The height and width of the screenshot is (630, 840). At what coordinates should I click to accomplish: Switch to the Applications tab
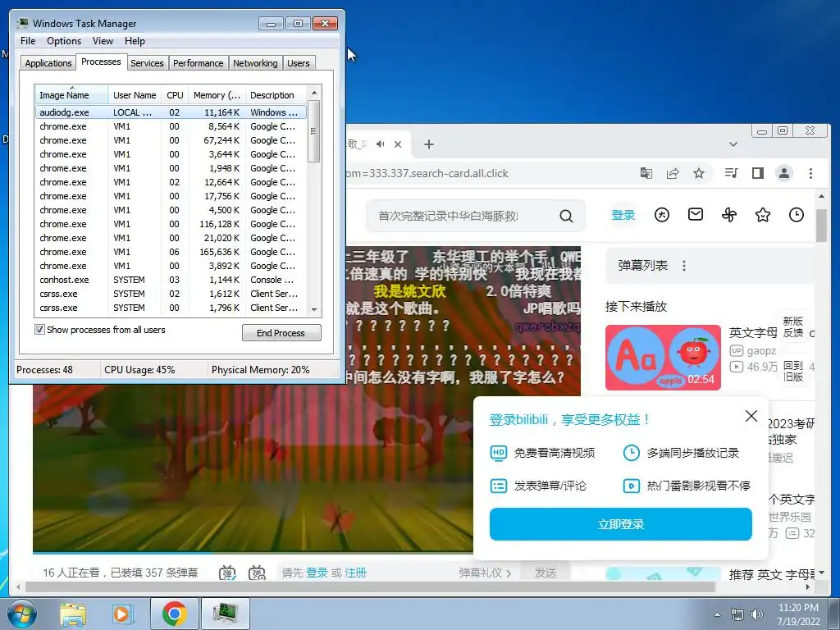click(48, 63)
